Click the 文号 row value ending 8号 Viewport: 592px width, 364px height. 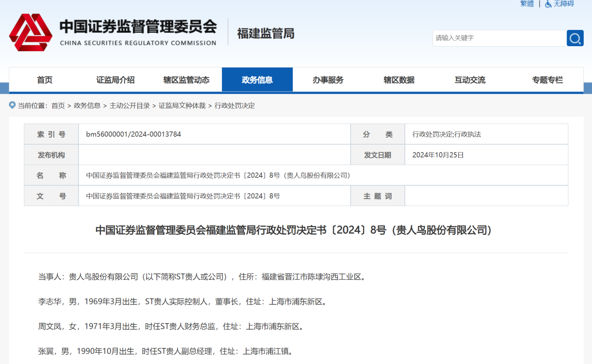point(183,196)
